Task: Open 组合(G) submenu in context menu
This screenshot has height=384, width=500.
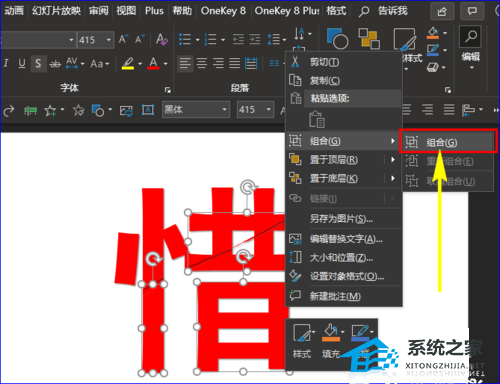Action: (x=343, y=141)
